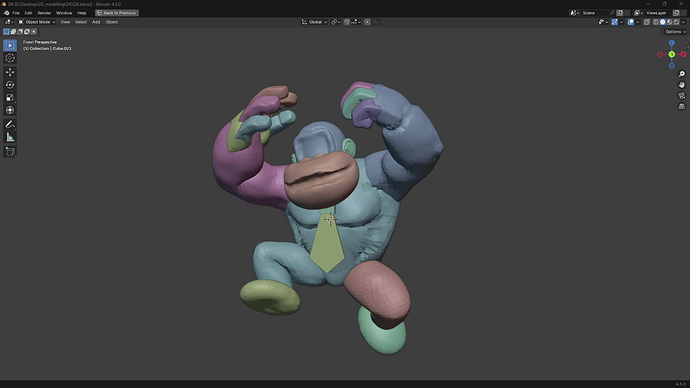
Task: Set selection mode to Invert
Action: point(27,32)
